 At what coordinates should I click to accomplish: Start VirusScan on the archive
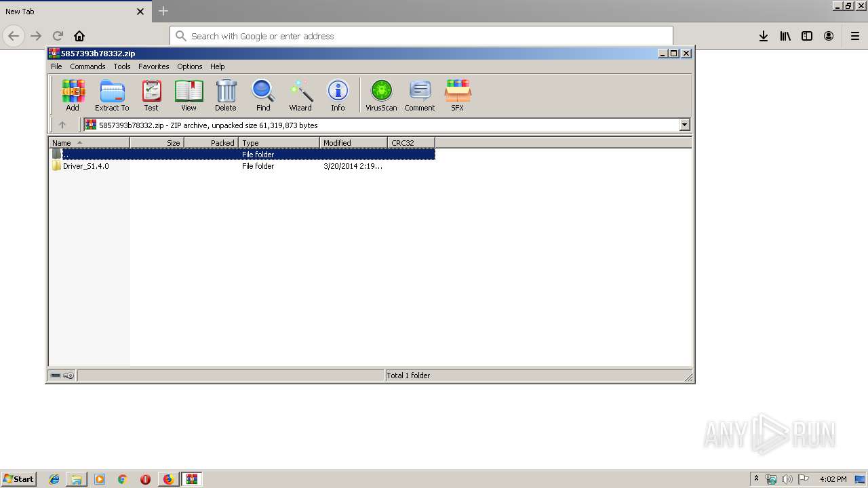381,95
